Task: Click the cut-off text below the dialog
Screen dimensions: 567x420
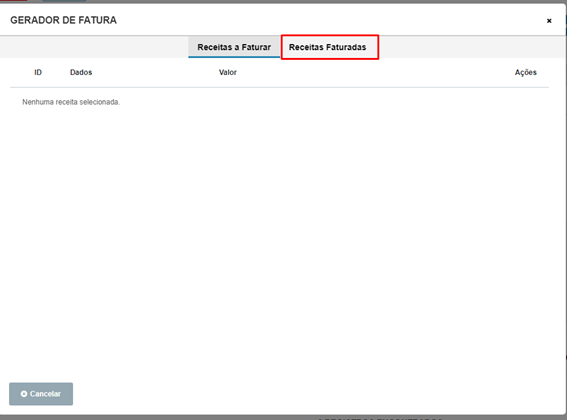Action: (380, 419)
